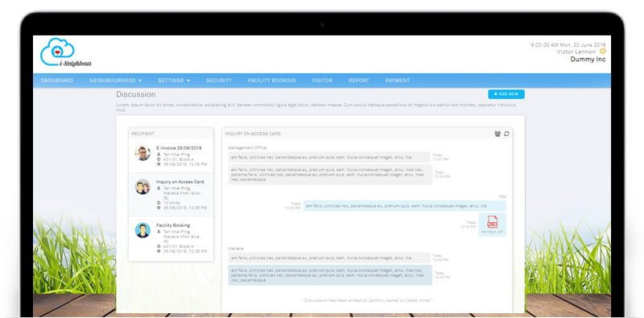The height and width of the screenshot is (318, 644).
Task: Click Tan Khai Ping avatar on E-Invoice
Action: coord(142,153)
